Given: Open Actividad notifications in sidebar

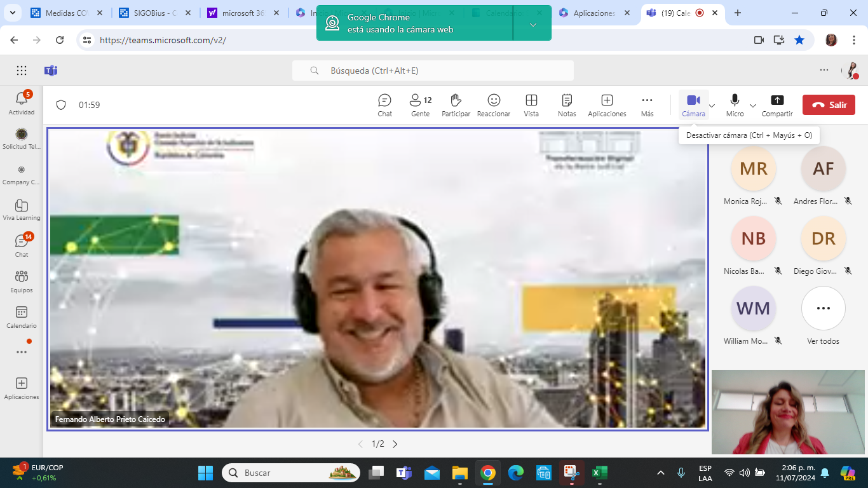Looking at the screenshot, I should pos(22,102).
